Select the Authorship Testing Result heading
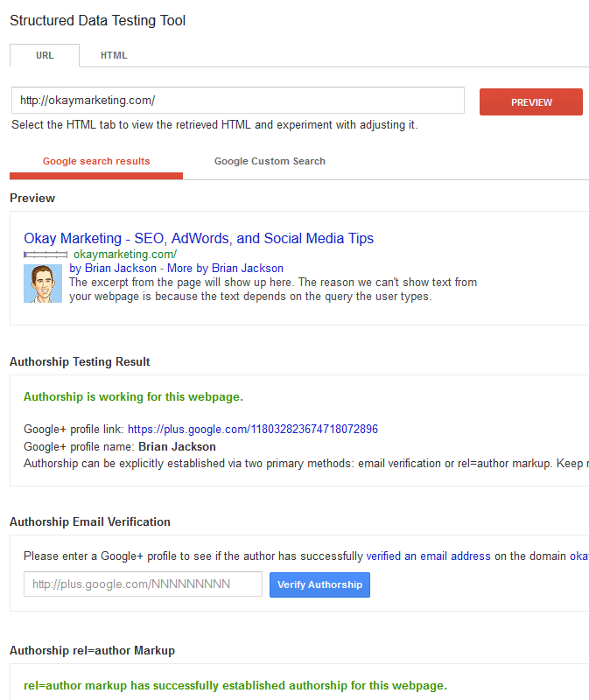 (x=80, y=361)
